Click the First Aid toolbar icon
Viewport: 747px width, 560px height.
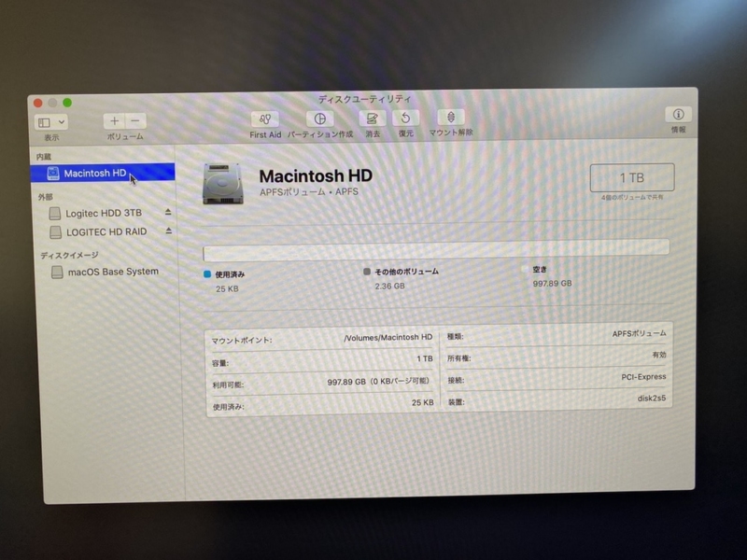point(265,119)
